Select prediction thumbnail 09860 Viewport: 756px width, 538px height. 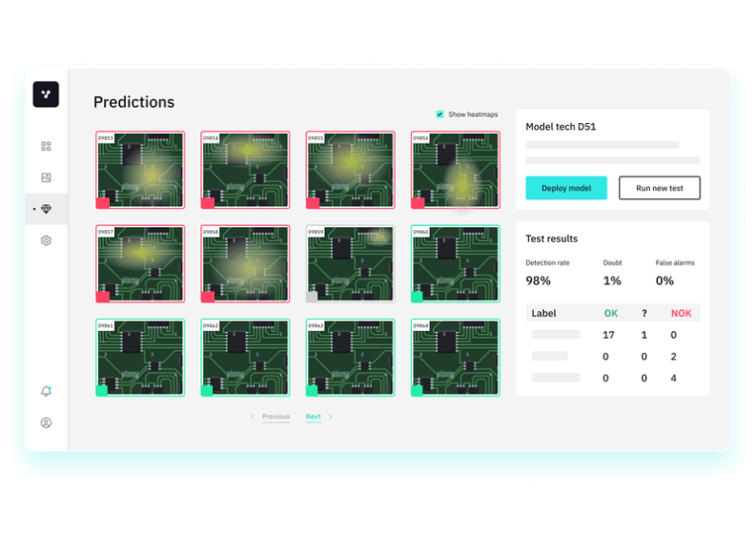point(455,263)
